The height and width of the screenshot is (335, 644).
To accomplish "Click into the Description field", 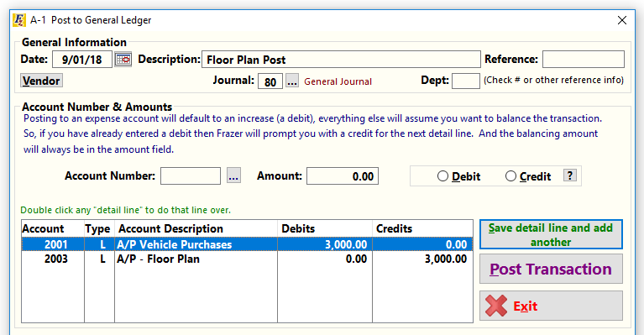I will tap(341, 60).
